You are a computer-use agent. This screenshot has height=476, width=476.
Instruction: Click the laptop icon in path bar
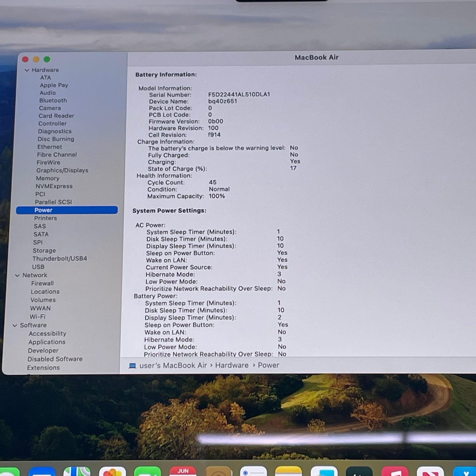(x=133, y=366)
